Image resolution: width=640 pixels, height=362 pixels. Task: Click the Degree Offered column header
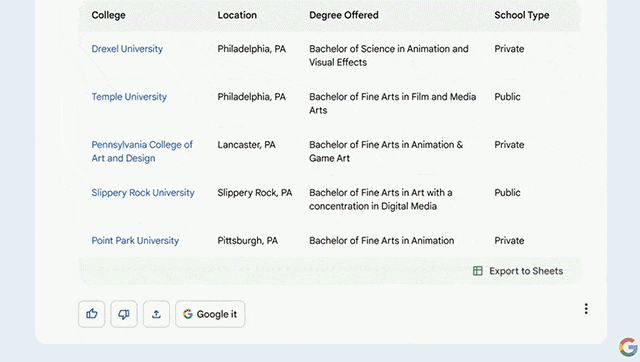344,15
